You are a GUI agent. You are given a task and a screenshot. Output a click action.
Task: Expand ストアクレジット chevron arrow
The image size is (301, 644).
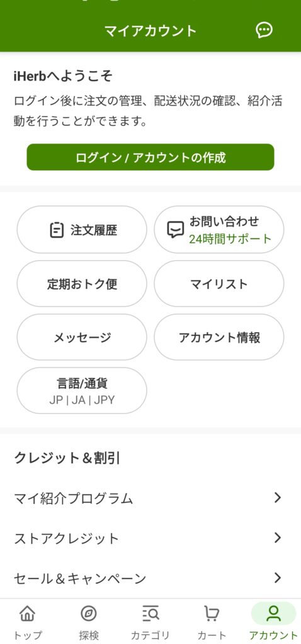coord(278,538)
